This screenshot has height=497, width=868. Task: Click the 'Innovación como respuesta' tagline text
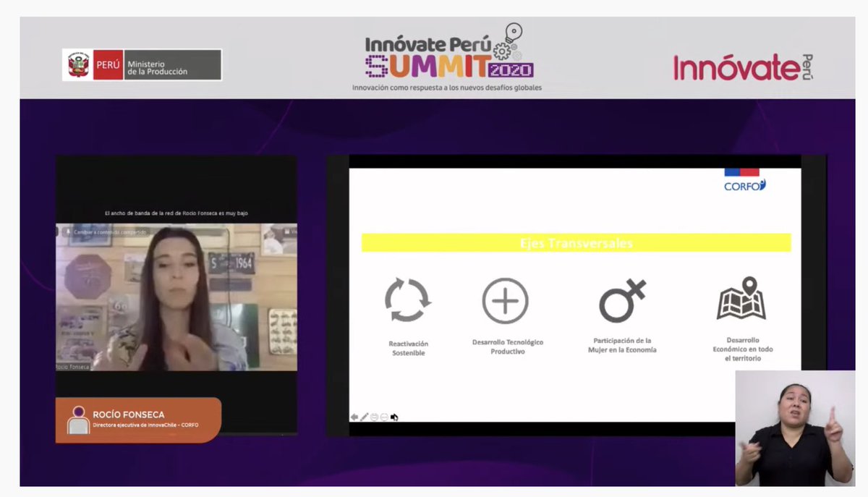[x=447, y=88]
